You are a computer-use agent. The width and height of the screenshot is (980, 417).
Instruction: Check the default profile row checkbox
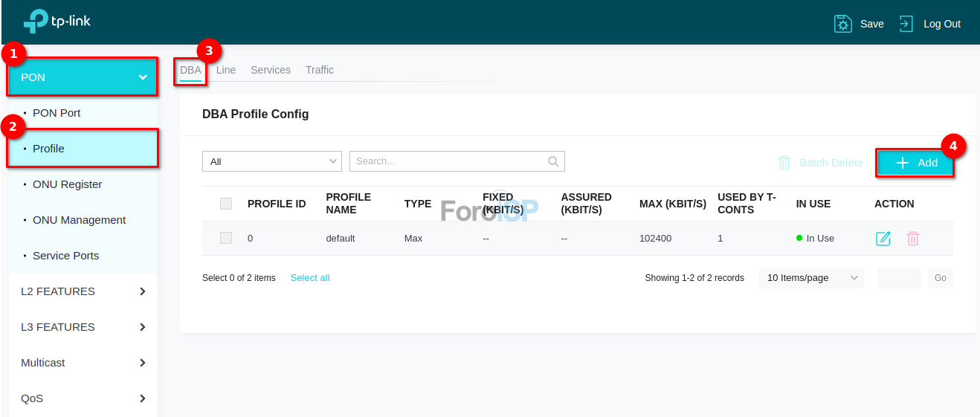226,238
